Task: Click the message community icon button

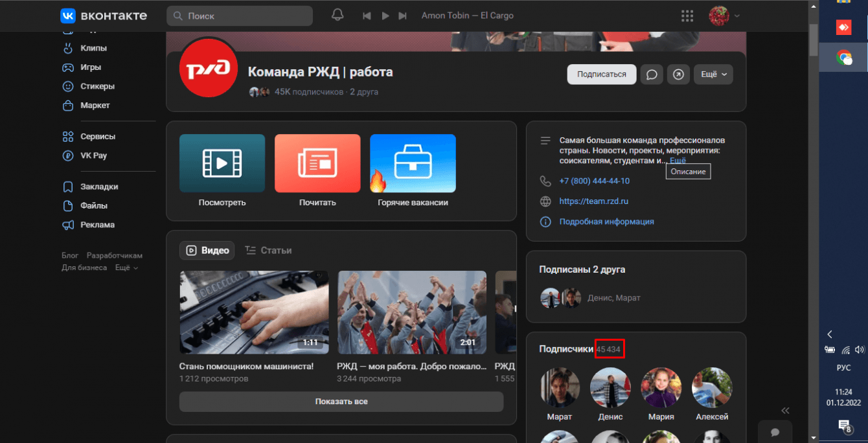Action: point(652,74)
